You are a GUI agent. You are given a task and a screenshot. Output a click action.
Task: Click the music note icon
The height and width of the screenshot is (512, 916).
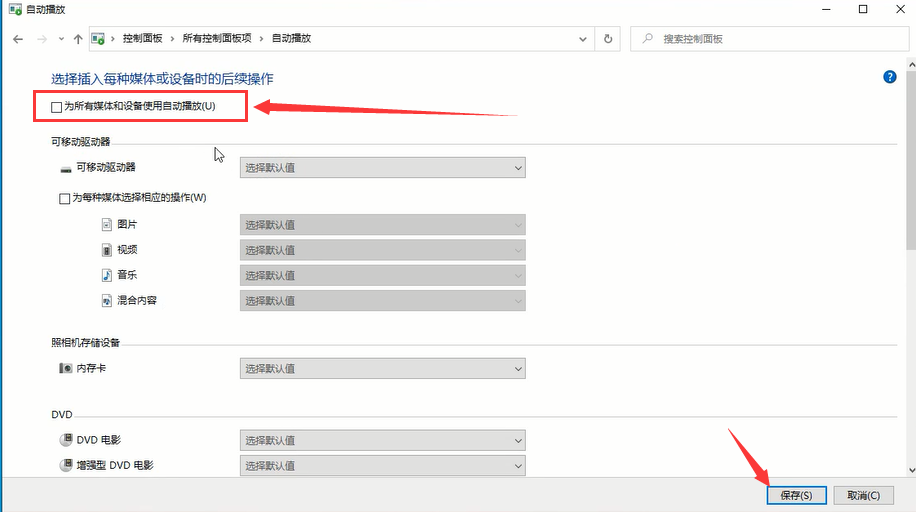107,275
